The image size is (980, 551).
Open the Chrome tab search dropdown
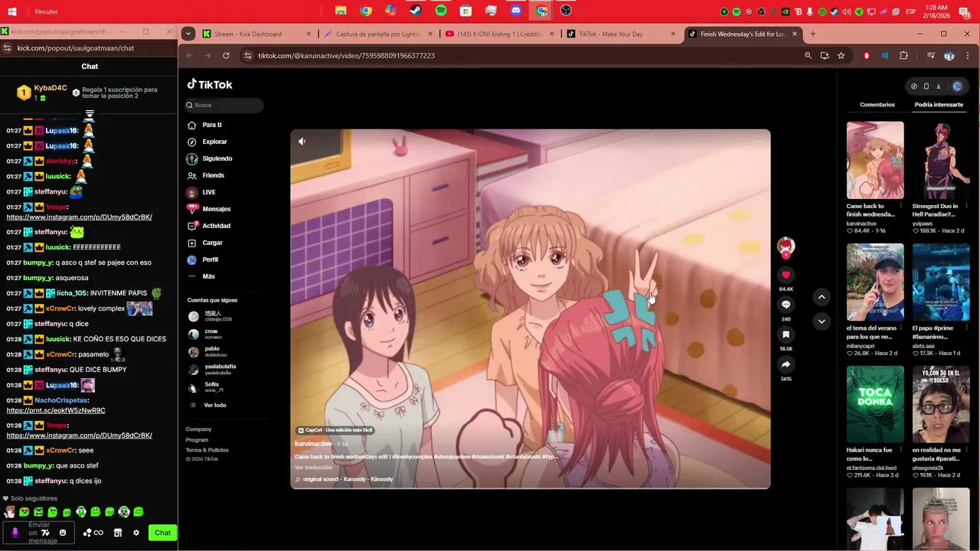(x=188, y=34)
